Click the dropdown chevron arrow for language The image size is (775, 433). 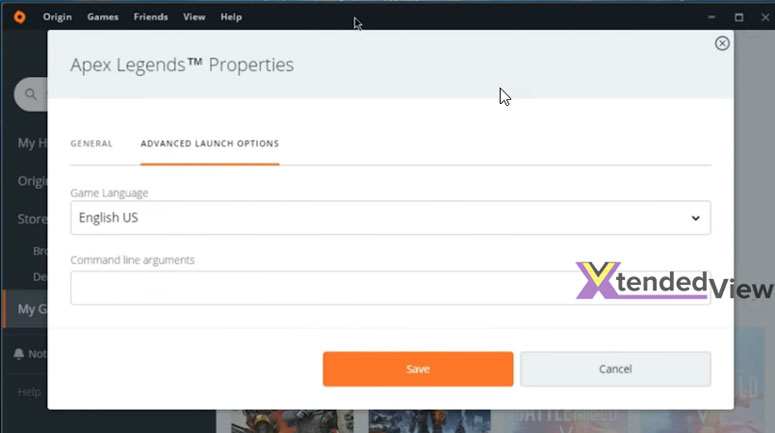click(695, 218)
